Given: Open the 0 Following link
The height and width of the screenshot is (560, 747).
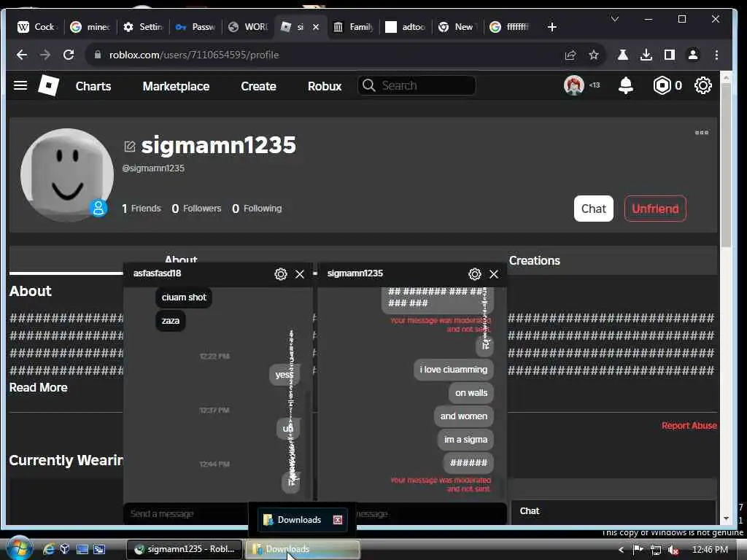Looking at the screenshot, I should (x=257, y=209).
